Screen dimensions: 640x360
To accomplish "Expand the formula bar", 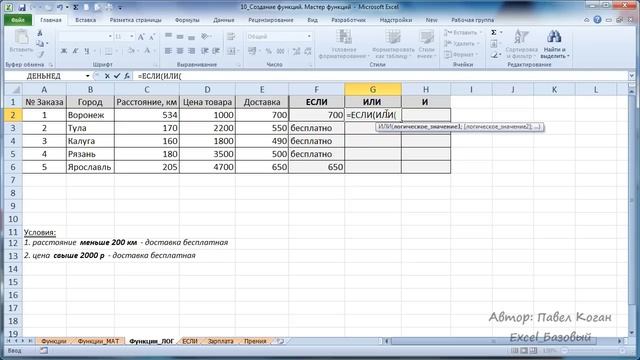I will pos(631,76).
